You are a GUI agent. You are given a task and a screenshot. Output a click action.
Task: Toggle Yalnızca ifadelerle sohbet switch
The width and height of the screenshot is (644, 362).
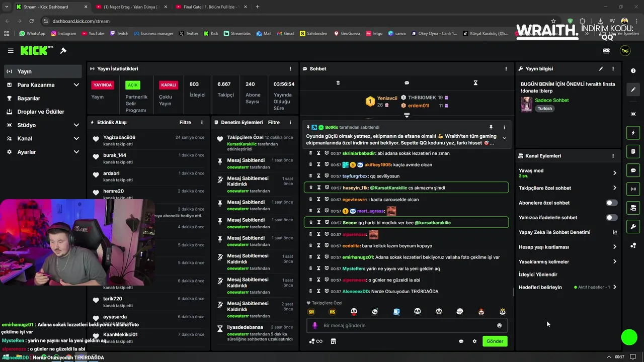[x=611, y=218]
